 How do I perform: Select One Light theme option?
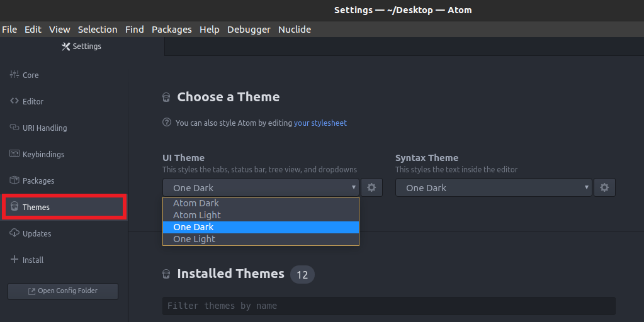(x=195, y=239)
